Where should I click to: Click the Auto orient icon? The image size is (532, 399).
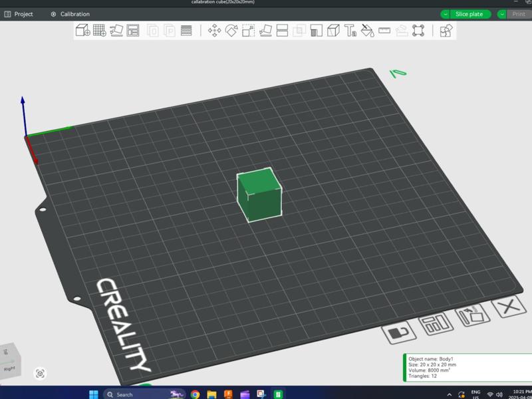coord(116,30)
